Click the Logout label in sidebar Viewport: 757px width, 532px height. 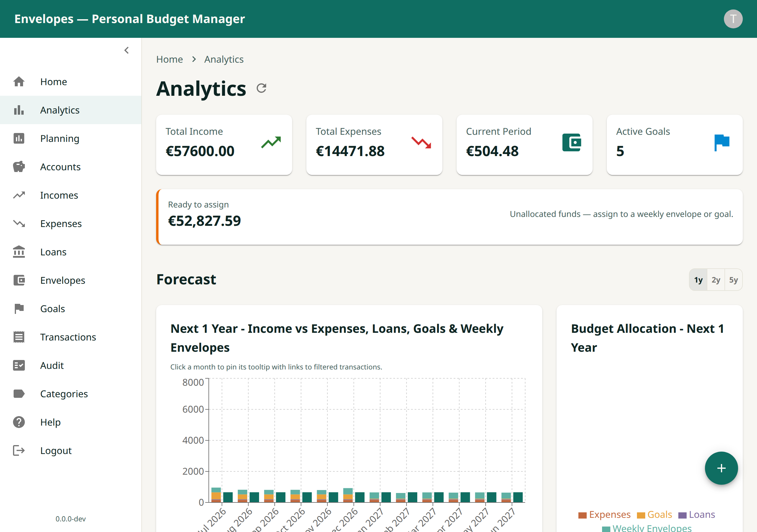(x=56, y=450)
